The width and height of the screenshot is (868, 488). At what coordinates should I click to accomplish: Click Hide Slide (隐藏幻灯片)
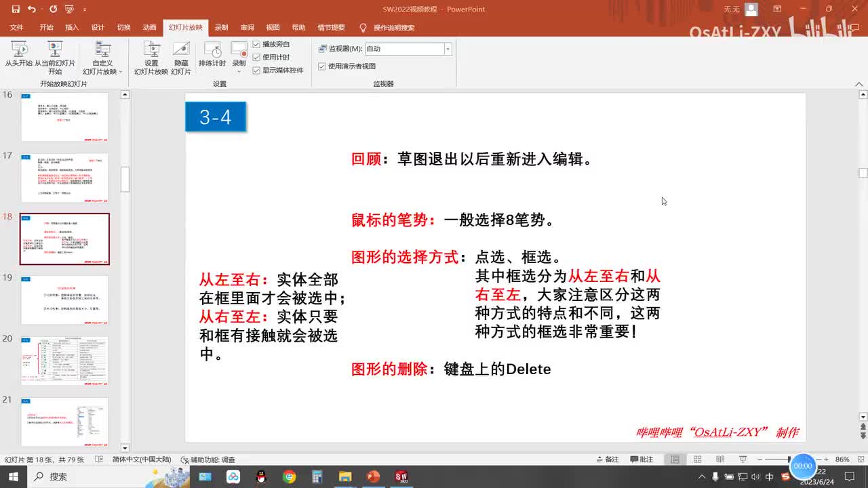[x=181, y=58]
